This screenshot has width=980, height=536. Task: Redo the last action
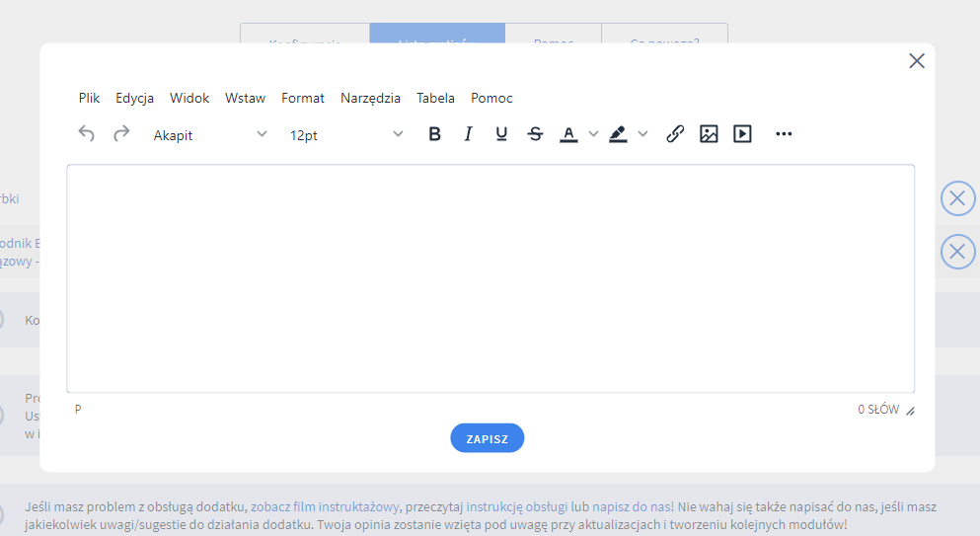click(121, 134)
